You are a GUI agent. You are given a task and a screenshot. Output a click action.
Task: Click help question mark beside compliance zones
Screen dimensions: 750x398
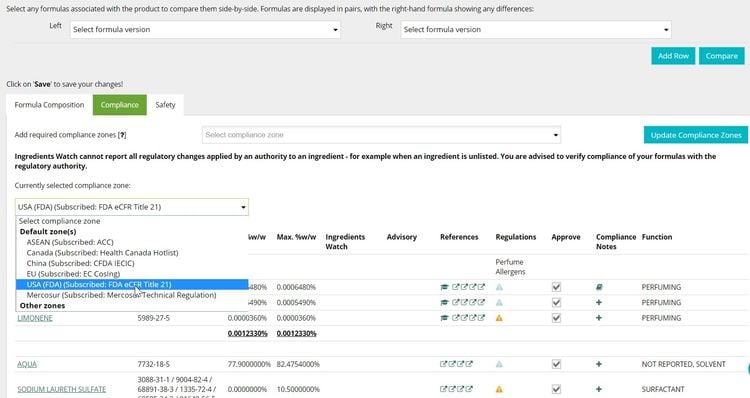122,135
